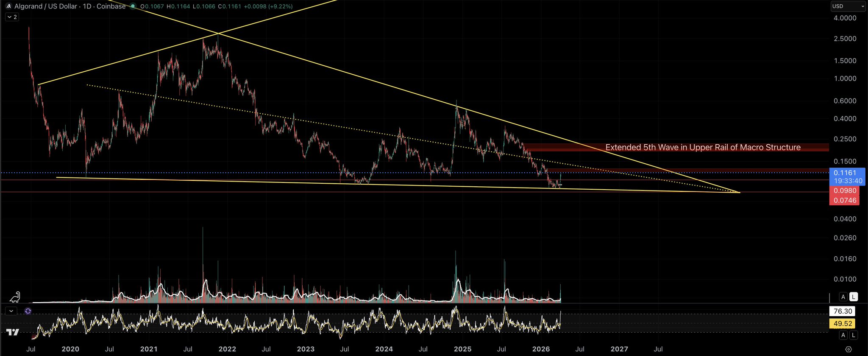Click the purple refresh icon in indicator pane
868x356 pixels.
point(28,311)
